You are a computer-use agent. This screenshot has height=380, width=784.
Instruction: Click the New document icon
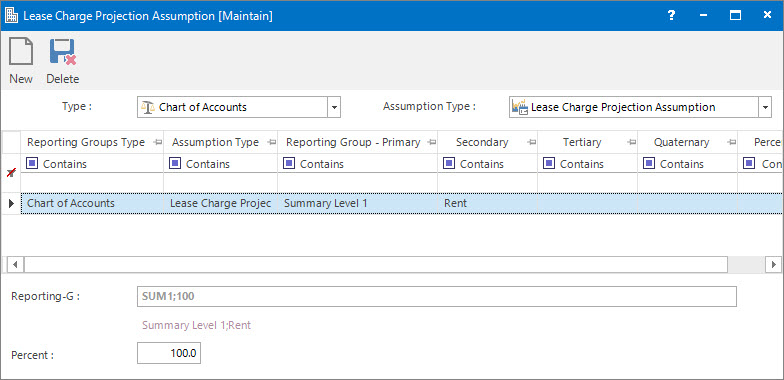point(21,52)
